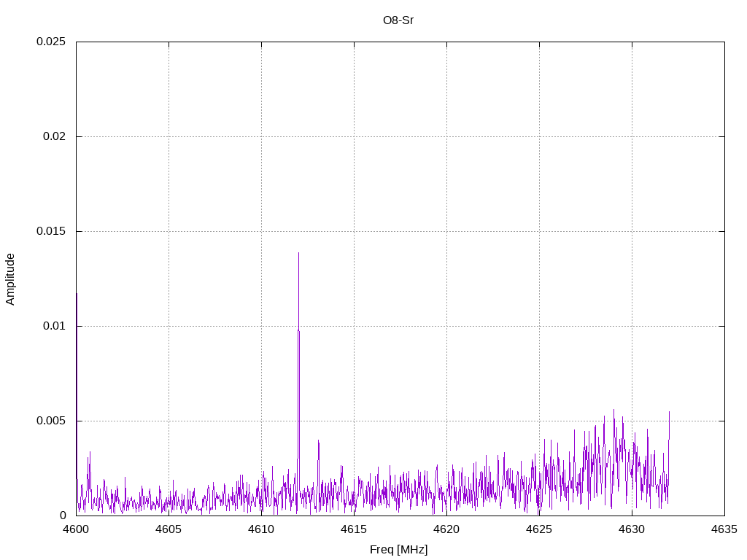
Task: Click the 4620 x-axis tick label
Action: tap(447, 529)
